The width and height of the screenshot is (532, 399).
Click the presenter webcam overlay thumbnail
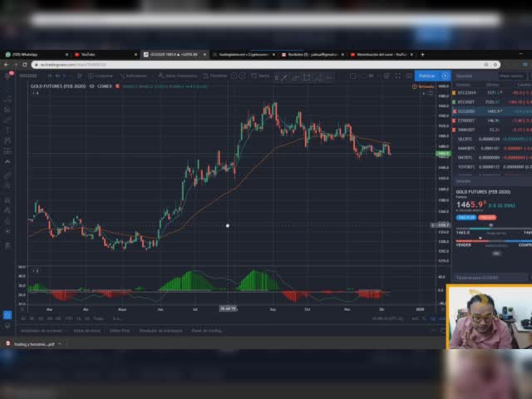[490, 317]
